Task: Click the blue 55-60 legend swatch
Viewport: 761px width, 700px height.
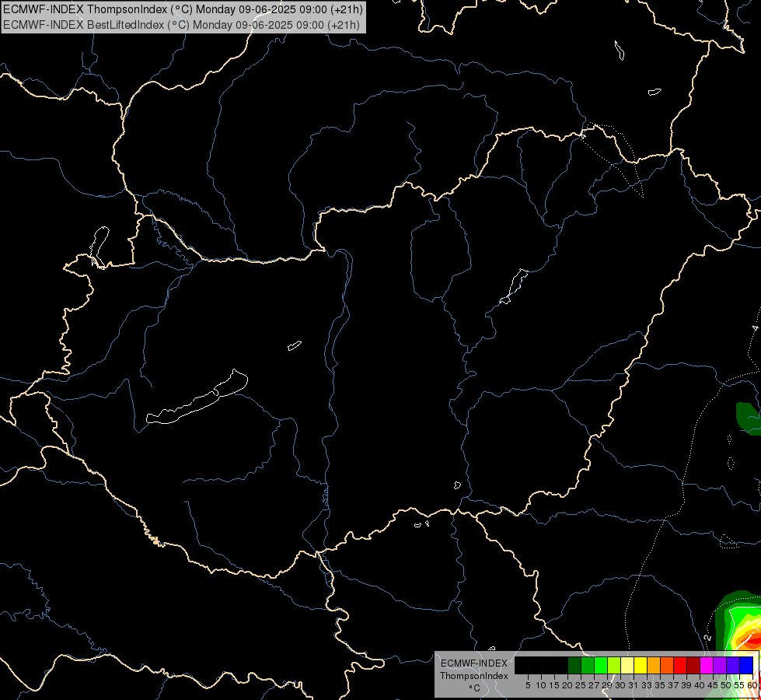Action: [746, 665]
